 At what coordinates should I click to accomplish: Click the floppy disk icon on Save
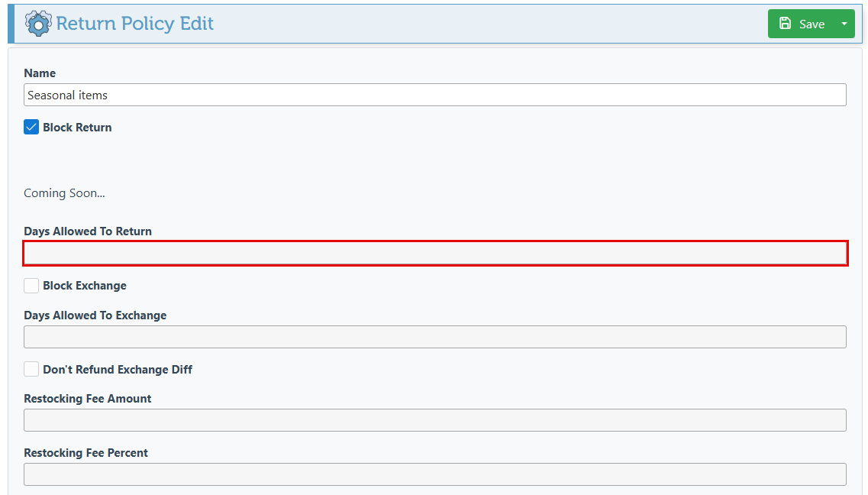tap(785, 23)
